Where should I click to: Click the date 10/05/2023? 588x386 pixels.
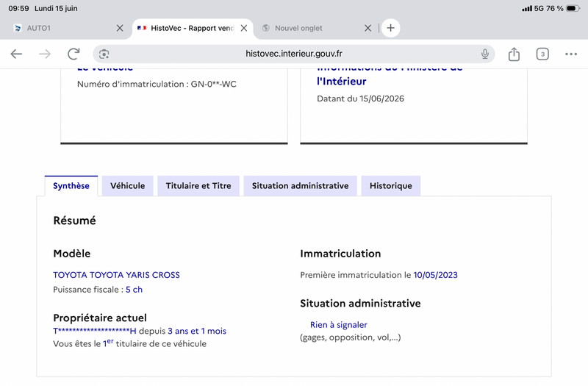click(435, 275)
